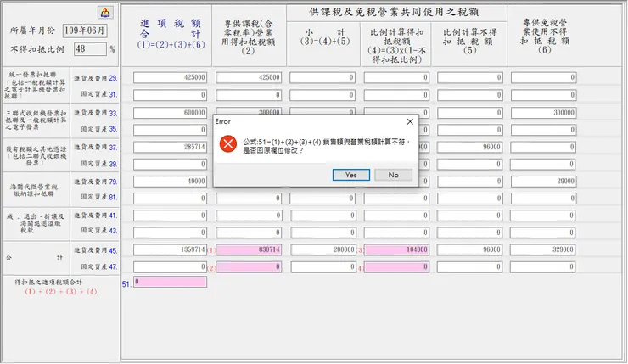Click row 43 column (2) input field
Image resolution: width=628 pixels, height=364 pixels.
coord(249,232)
